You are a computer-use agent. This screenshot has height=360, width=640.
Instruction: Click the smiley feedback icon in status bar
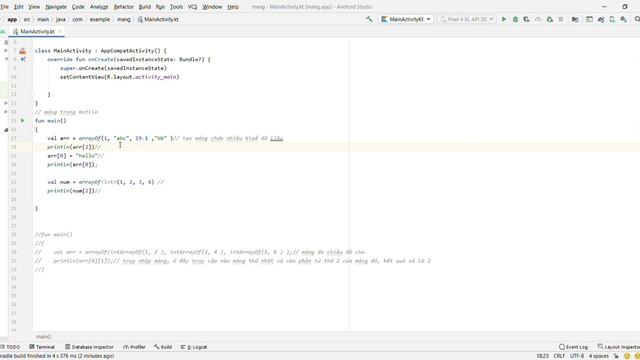[x=627, y=356]
